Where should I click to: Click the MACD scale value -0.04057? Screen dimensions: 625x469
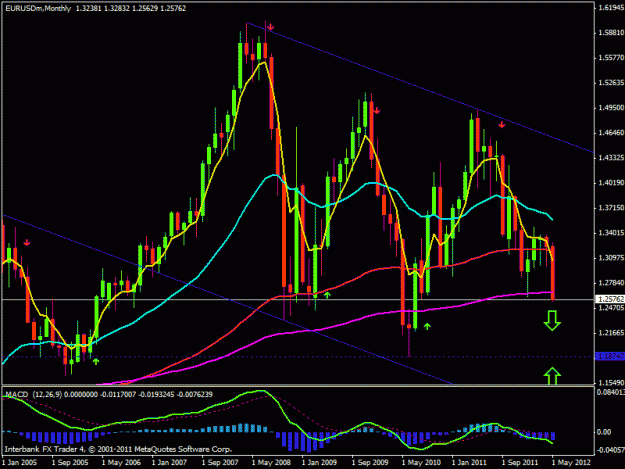(610, 450)
